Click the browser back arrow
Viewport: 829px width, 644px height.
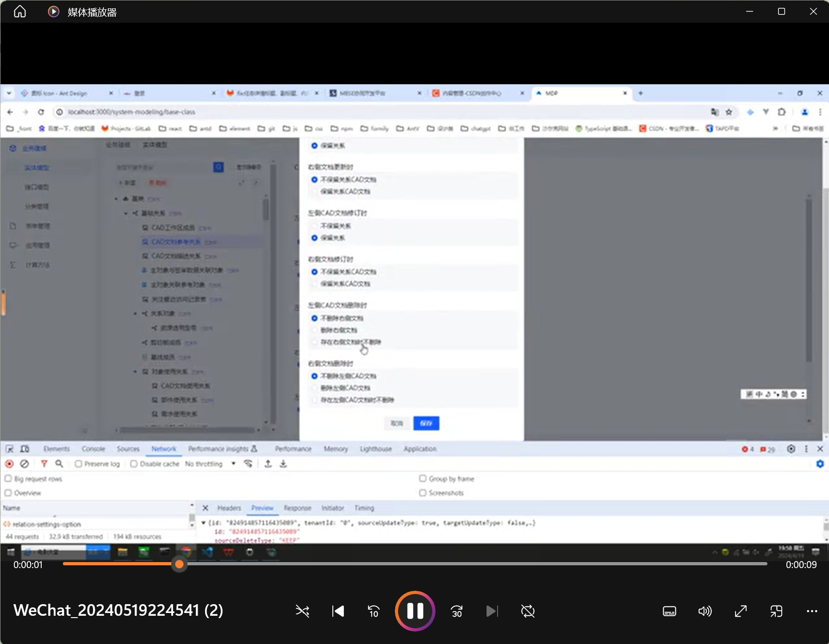pyautogui.click(x=10, y=112)
